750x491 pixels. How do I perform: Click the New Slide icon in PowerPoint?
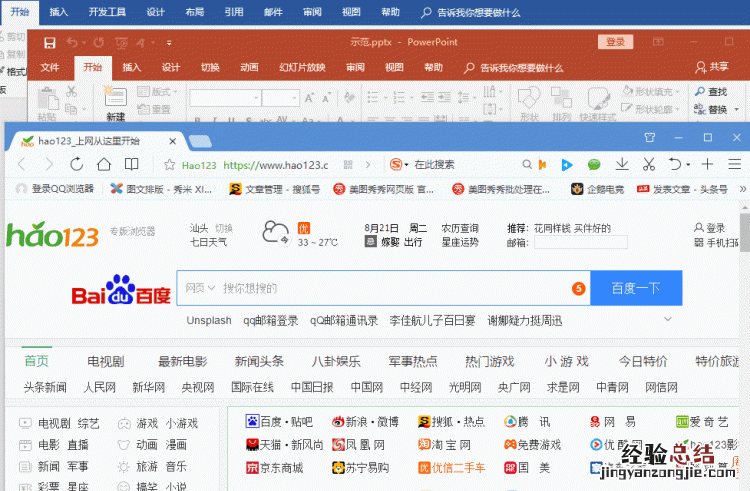(x=115, y=95)
